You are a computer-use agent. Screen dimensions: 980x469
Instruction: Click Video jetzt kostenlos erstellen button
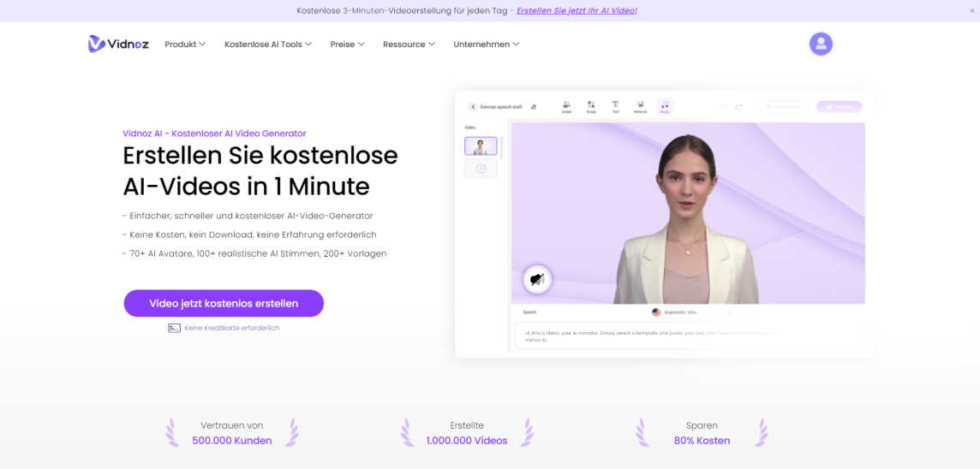click(224, 303)
